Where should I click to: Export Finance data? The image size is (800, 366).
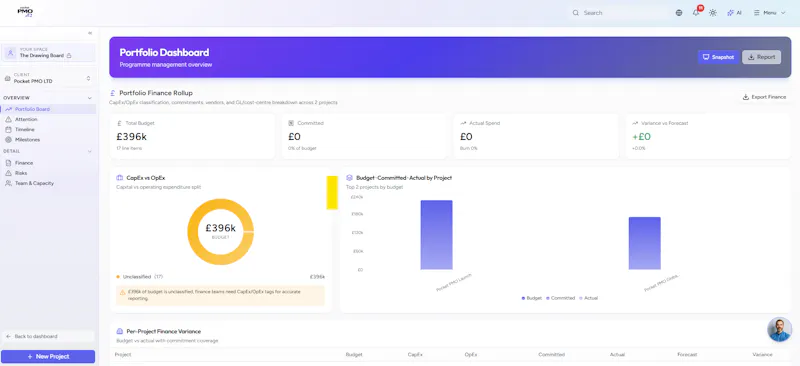tap(764, 97)
